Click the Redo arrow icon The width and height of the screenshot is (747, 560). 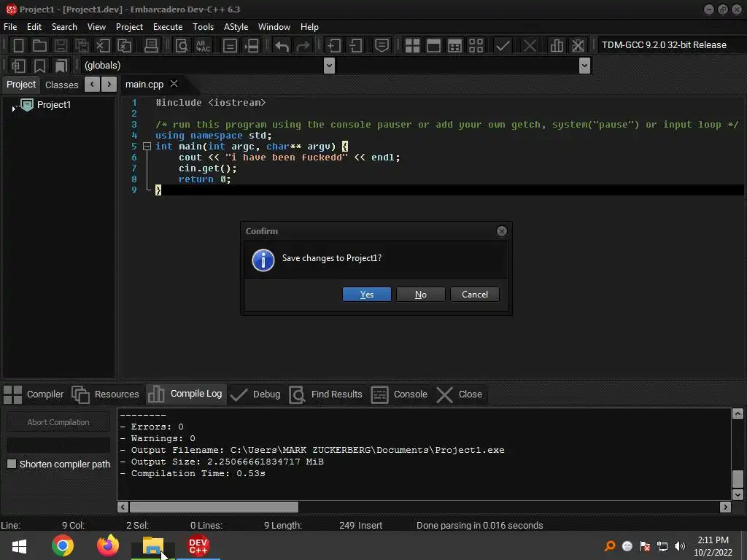(x=303, y=46)
